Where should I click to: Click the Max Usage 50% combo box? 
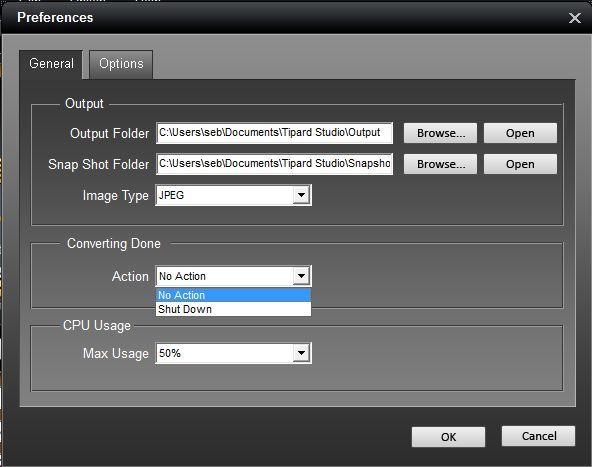(233, 353)
